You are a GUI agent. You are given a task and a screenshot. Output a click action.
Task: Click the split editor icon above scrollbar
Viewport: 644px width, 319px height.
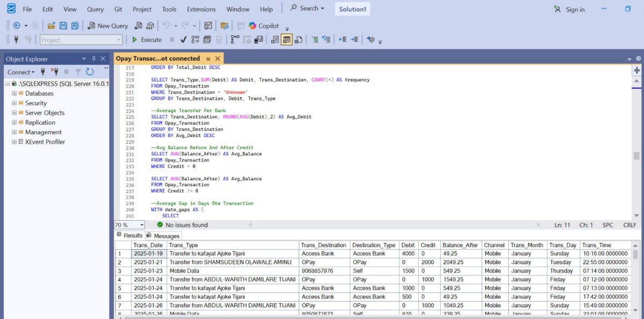click(637, 70)
